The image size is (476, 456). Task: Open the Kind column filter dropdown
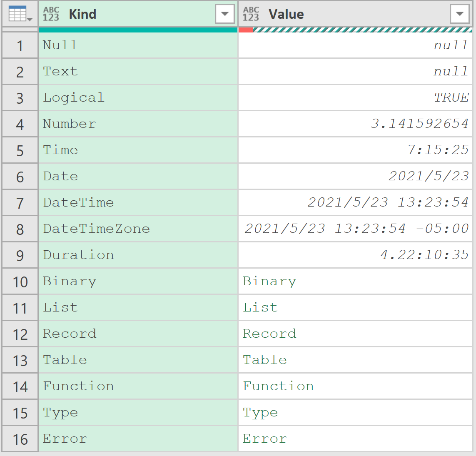224,14
